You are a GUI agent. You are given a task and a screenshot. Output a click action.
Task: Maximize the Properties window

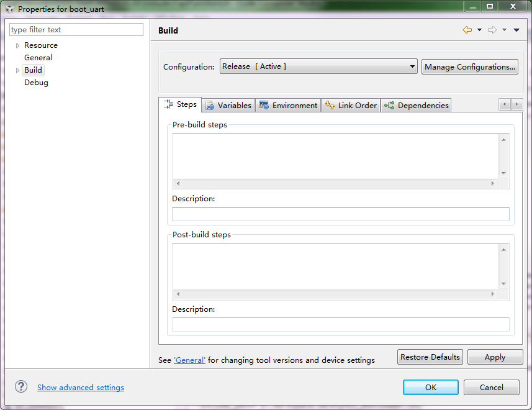(x=490, y=6)
